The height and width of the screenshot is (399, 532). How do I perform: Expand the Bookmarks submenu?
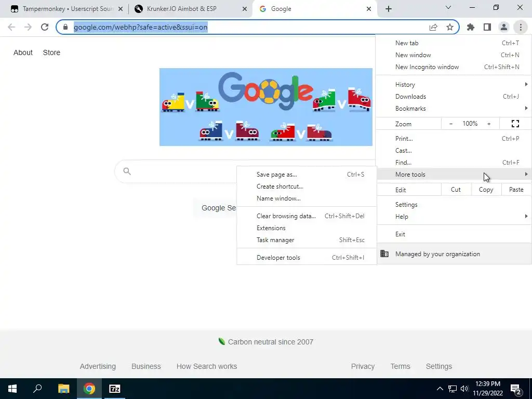[454, 109]
